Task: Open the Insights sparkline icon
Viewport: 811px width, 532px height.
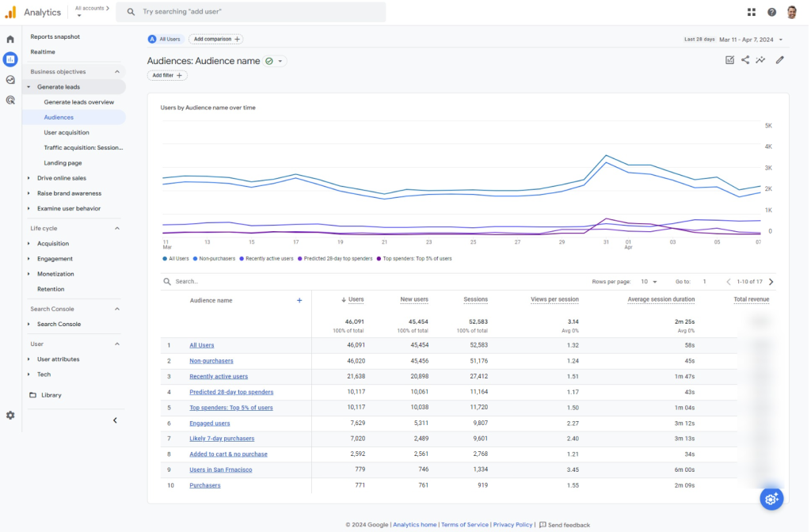Action: (x=760, y=60)
